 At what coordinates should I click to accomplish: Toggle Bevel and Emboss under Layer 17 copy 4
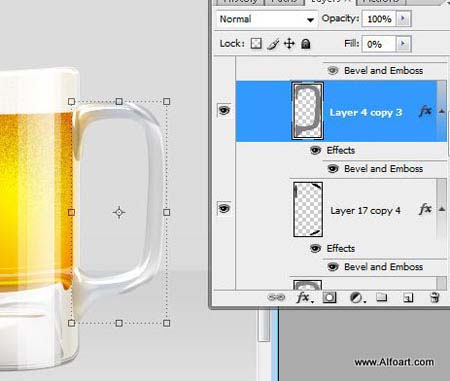333,267
